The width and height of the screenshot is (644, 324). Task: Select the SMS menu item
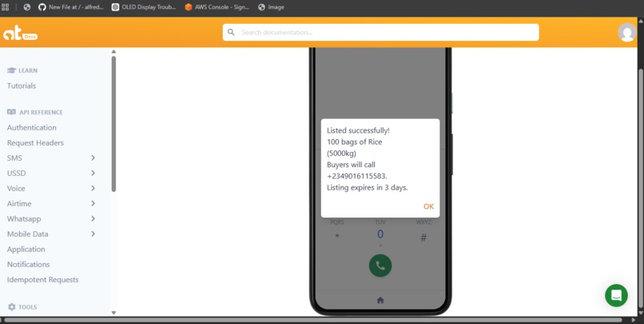[14, 158]
